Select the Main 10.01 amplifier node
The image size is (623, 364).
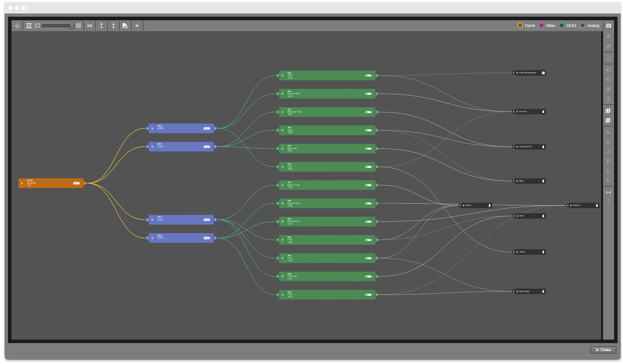click(x=327, y=149)
